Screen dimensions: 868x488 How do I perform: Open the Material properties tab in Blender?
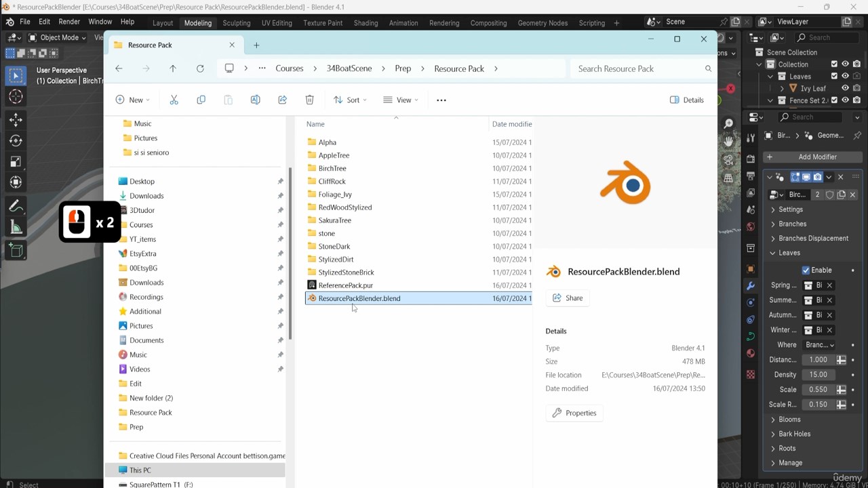750,353
